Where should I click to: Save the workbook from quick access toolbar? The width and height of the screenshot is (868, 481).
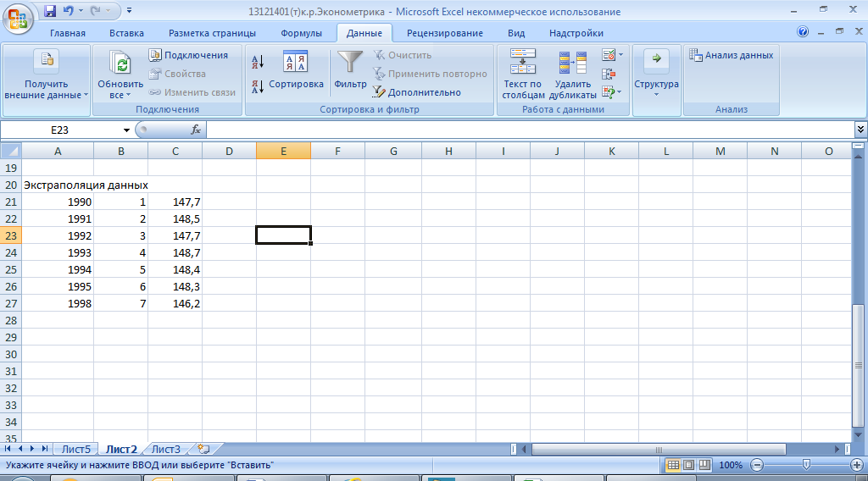point(50,10)
